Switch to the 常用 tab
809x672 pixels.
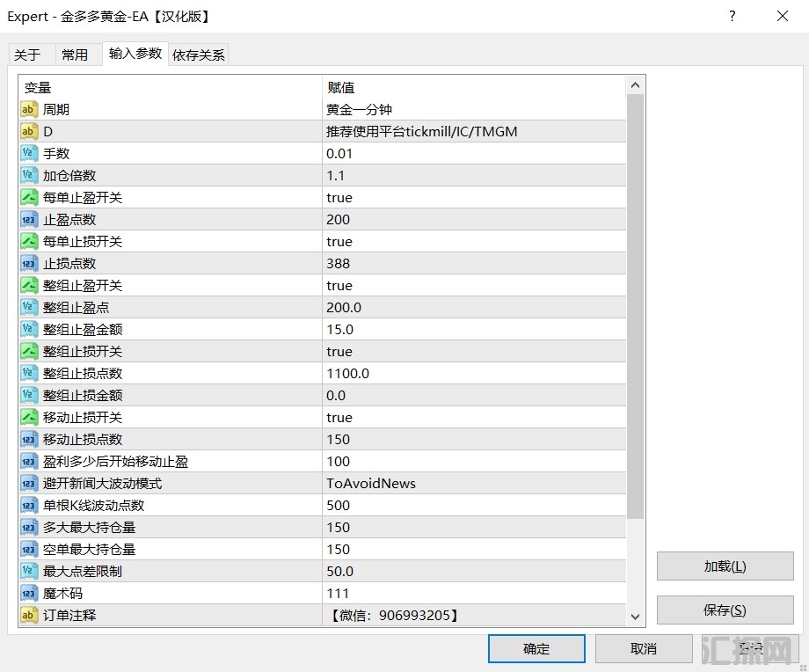coord(75,55)
